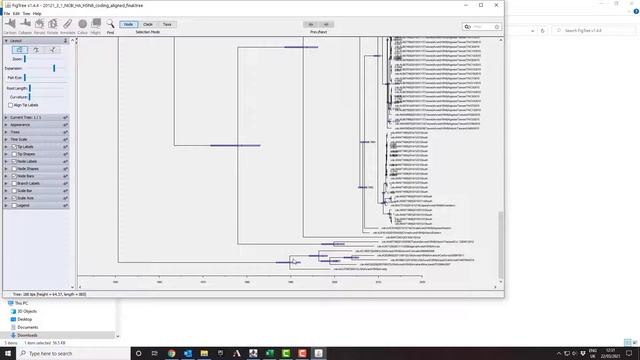Expand the Legend section arrow

6,206
